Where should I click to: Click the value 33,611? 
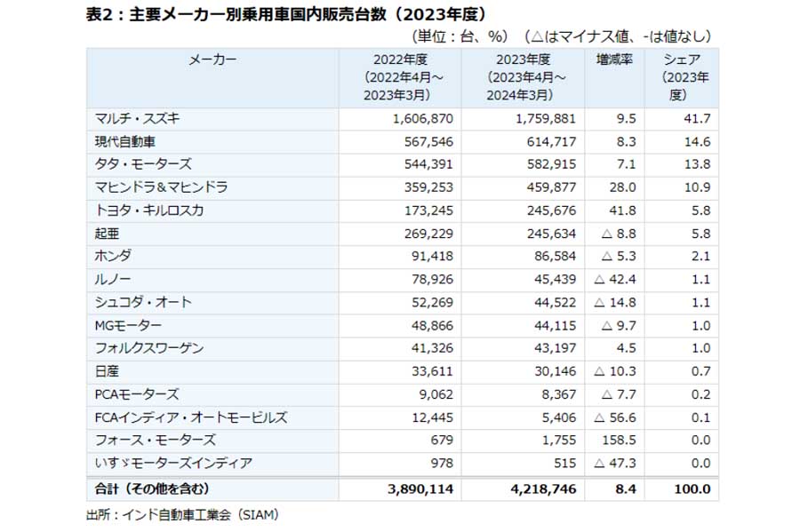point(432,371)
